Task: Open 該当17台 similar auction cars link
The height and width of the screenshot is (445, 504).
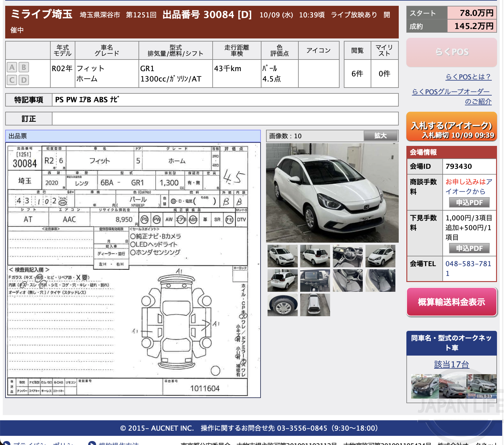Action: coord(451,364)
